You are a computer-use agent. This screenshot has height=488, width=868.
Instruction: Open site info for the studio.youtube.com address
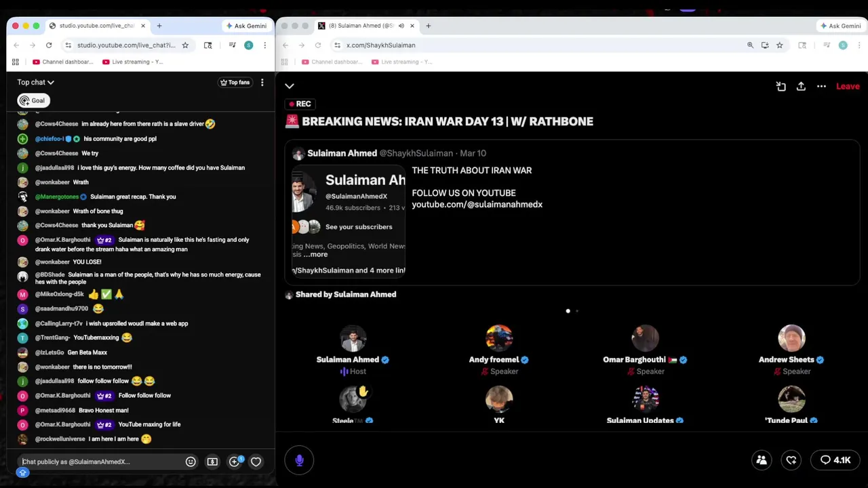coord(68,45)
